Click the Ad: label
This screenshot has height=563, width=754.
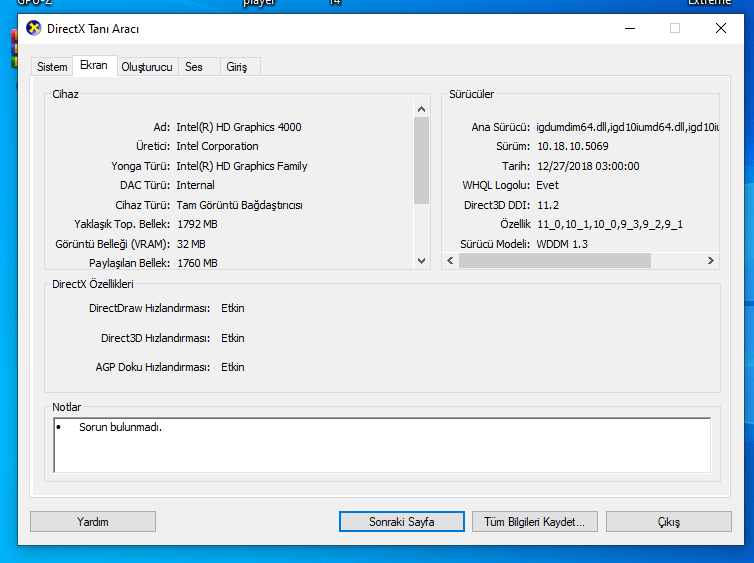coord(162,127)
